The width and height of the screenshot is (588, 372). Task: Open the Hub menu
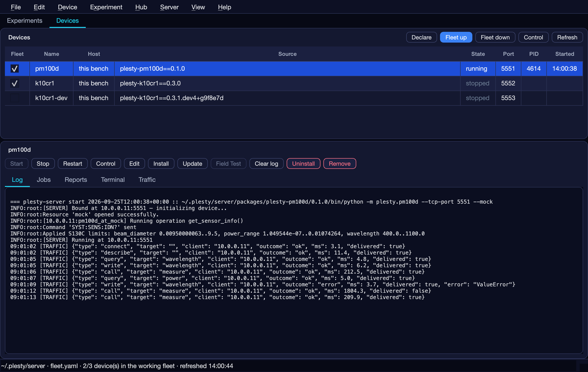point(141,7)
